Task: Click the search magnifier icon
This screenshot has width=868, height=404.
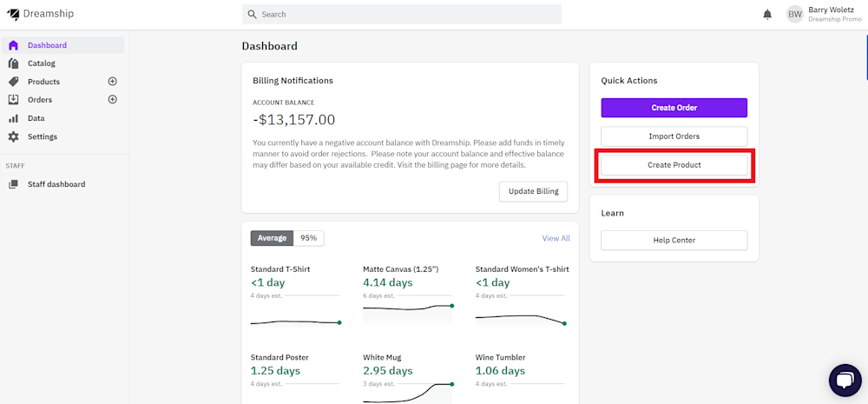Action: click(x=252, y=15)
